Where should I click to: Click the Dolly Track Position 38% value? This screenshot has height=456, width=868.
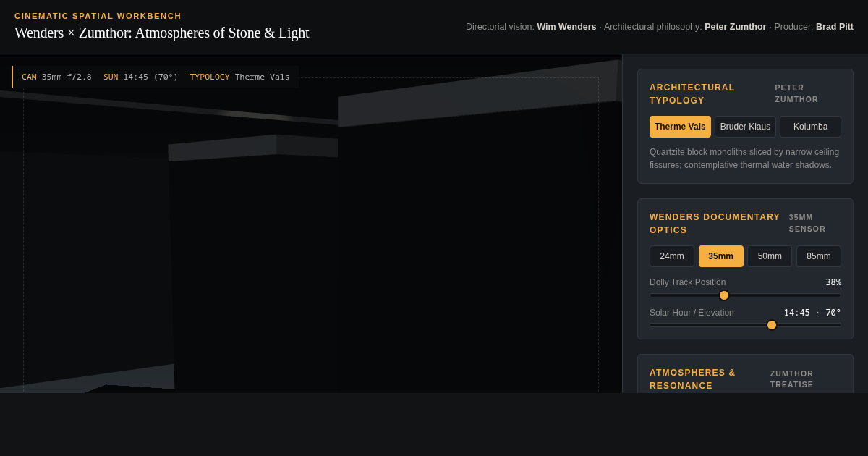[x=833, y=282]
